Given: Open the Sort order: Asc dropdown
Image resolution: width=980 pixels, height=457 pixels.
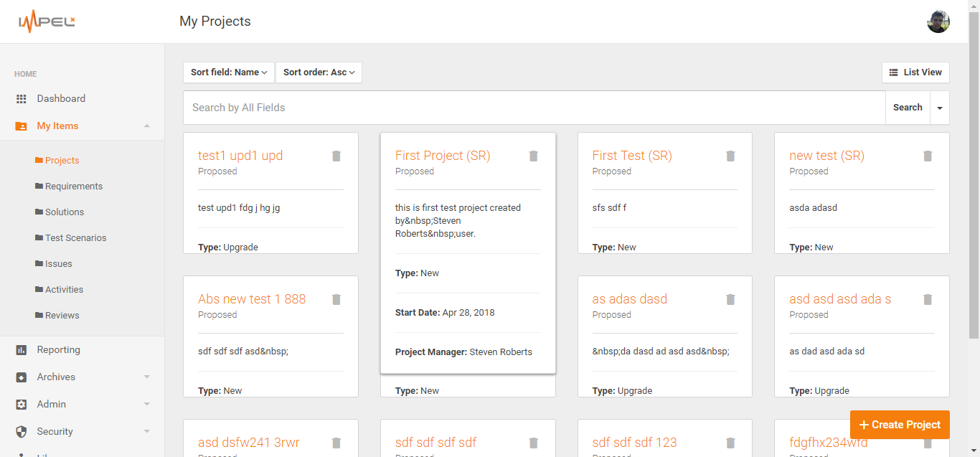Looking at the screenshot, I should point(319,72).
